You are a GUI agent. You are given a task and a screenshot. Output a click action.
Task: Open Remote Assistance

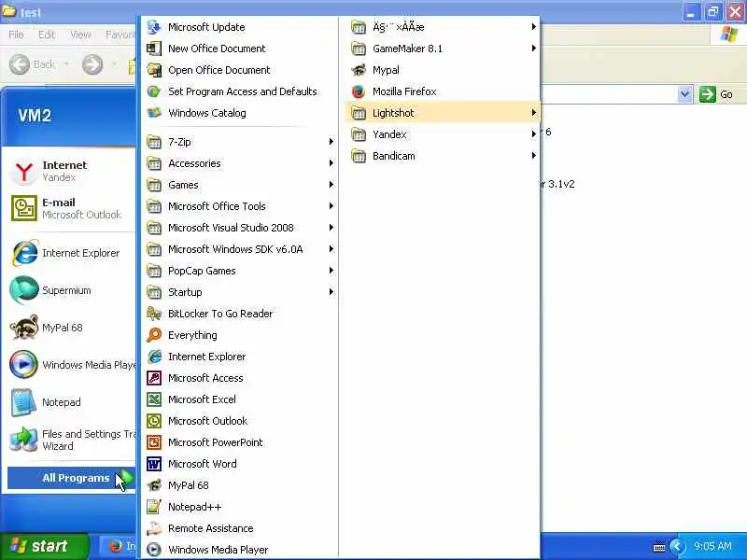(x=240, y=528)
